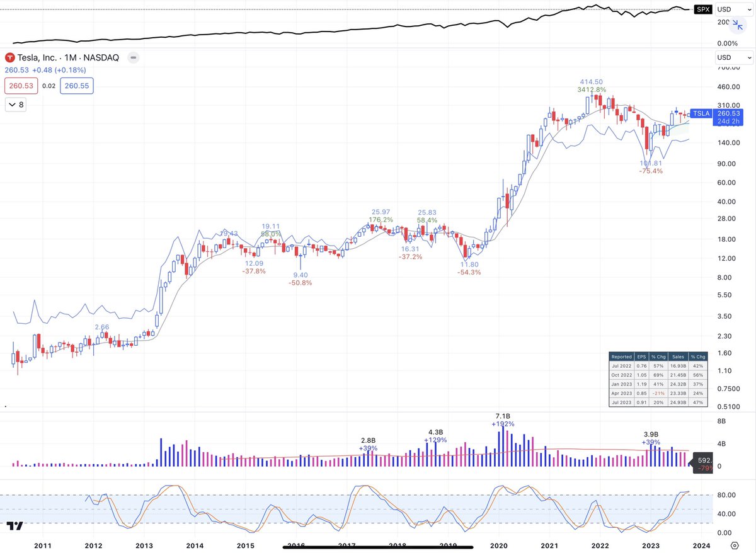This screenshot has height=553, width=756.
Task: Click the 2.66 price annotation
Action: coord(102,327)
